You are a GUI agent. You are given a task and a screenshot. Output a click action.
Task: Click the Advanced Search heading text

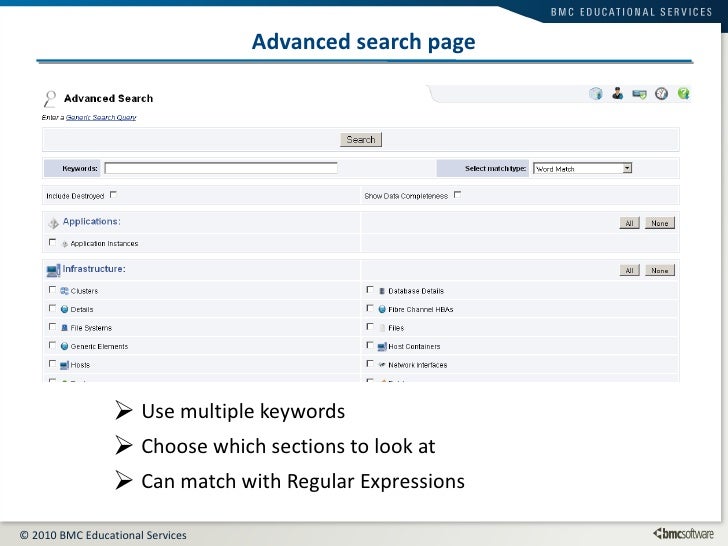109,98
